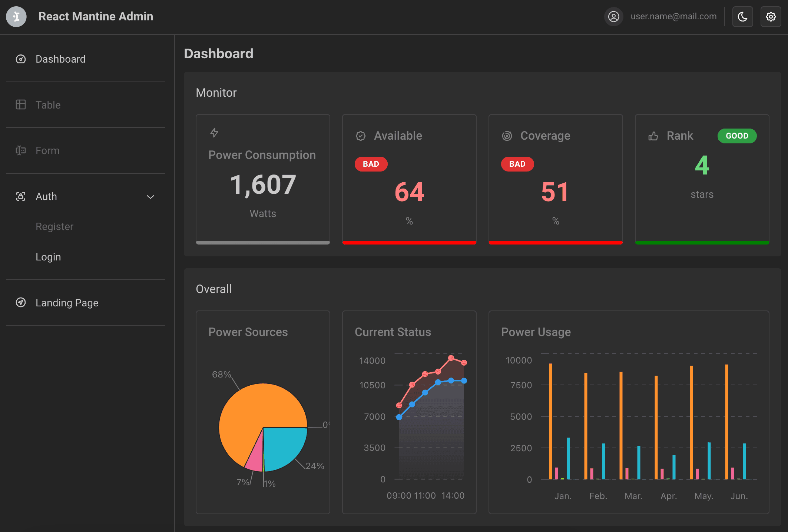Click the Form icon in sidebar

21,150
